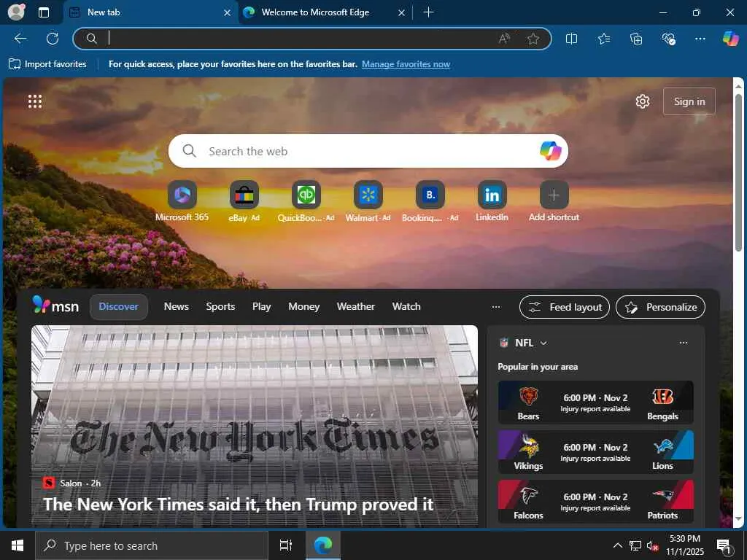Close the New tab tab
The width and height of the screenshot is (747, 560).
(228, 13)
